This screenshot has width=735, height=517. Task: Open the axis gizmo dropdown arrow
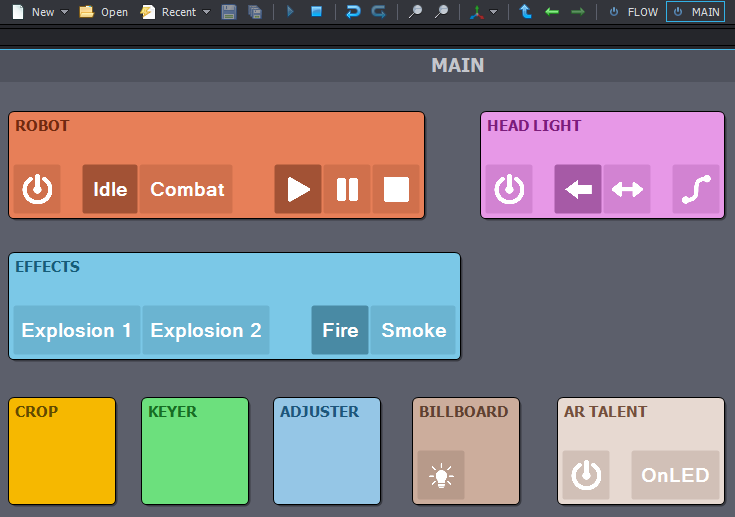(x=493, y=12)
